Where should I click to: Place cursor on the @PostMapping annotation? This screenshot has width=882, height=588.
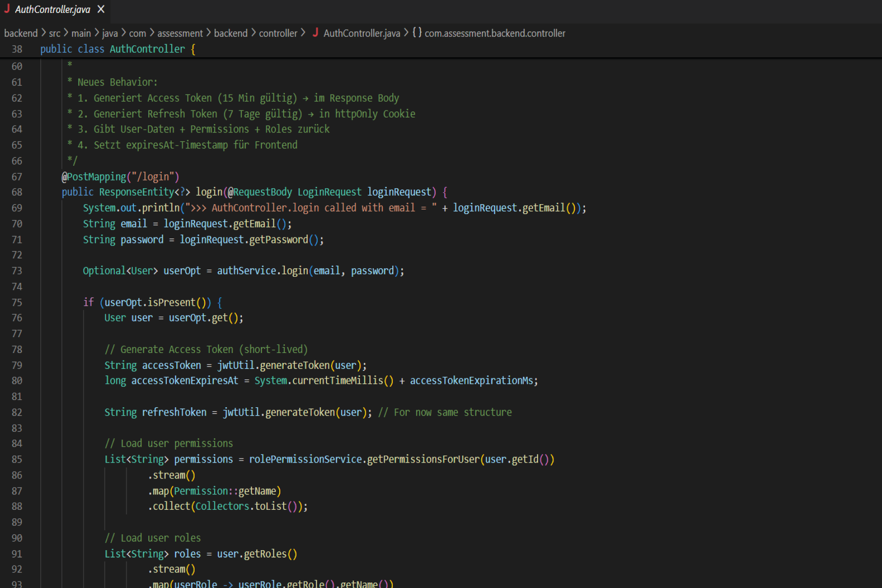click(x=95, y=177)
